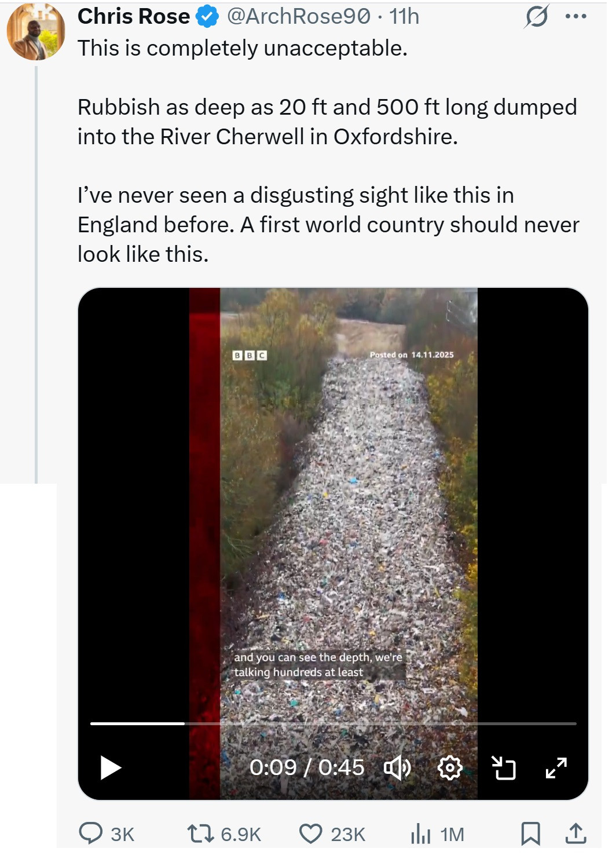Open the repost menu icon
Screen dimensions: 616x859
click(199, 834)
